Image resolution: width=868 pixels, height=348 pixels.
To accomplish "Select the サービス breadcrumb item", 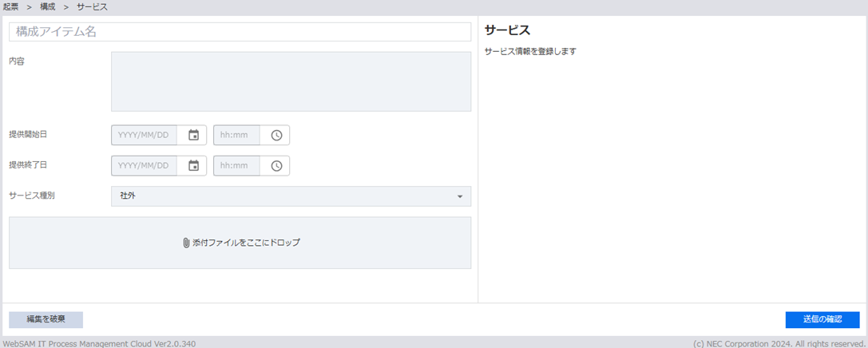I will click(x=92, y=6).
